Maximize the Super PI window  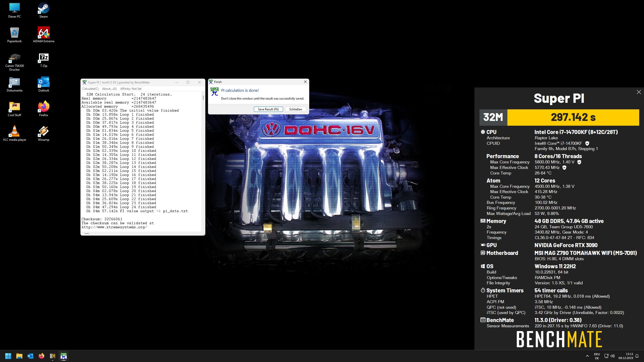click(x=188, y=82)
